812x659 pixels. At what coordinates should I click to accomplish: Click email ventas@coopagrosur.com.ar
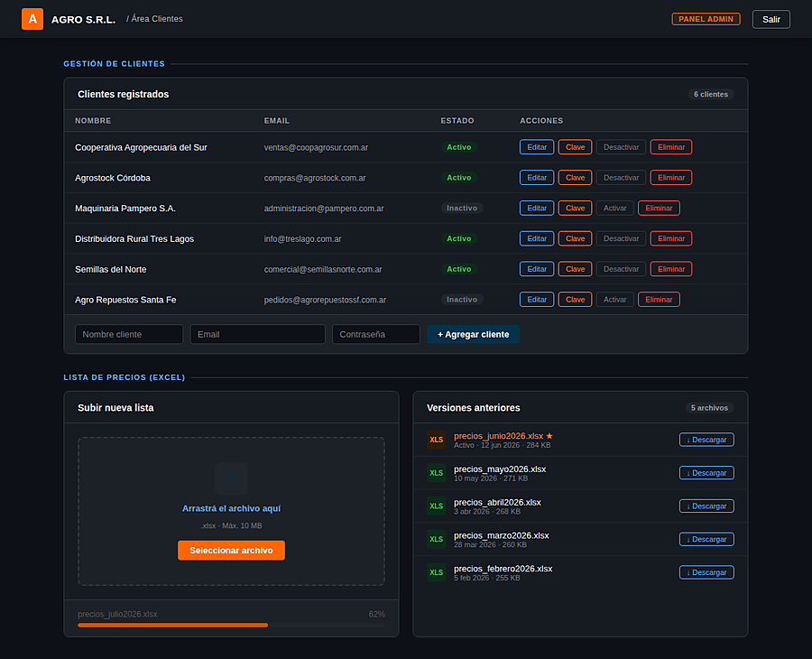tap(316, 148)
